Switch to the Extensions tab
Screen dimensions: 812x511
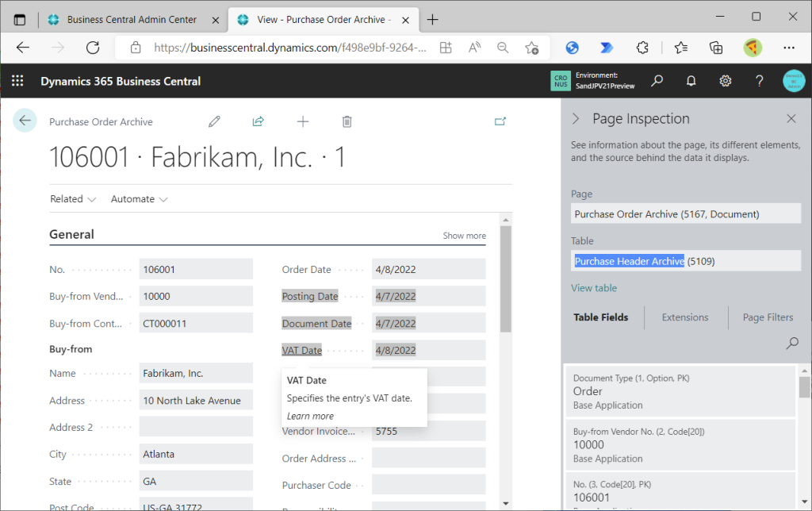pyautogui.click(x=685, y=317)
